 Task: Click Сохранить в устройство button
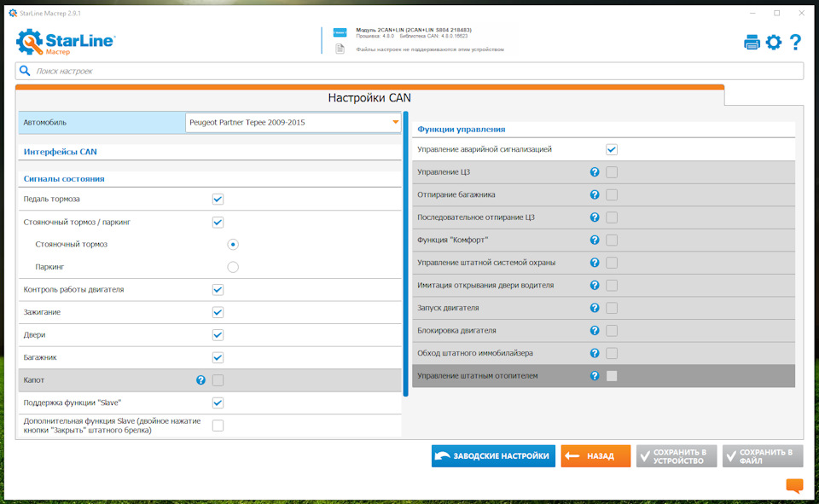pyautogui.click(x=677, y=456)
